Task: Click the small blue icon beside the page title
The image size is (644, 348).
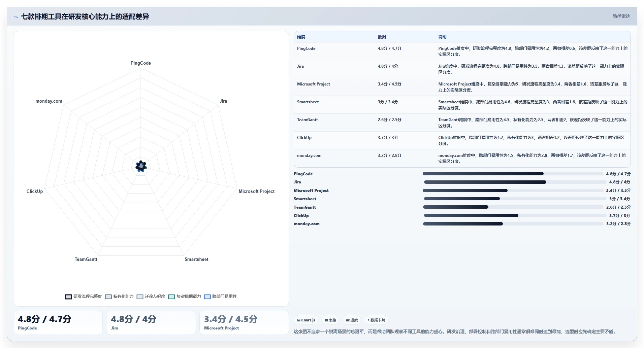Action: (16, 17)
